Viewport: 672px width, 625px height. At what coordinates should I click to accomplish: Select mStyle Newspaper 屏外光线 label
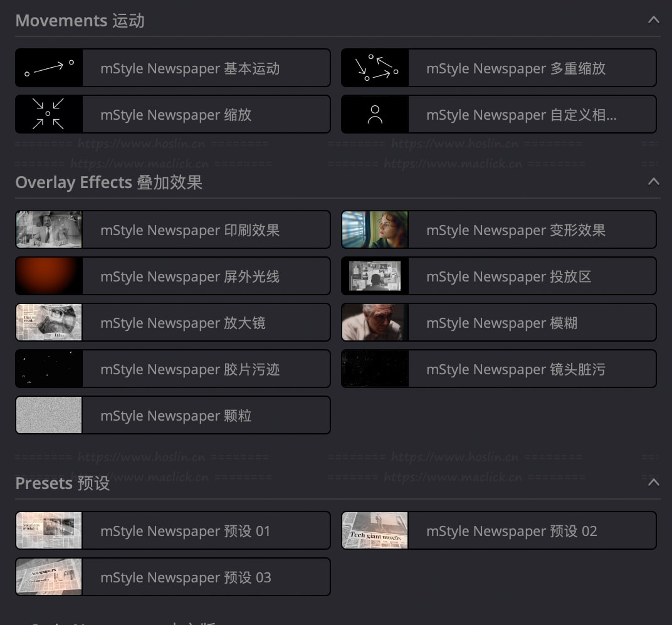(190, 276)
